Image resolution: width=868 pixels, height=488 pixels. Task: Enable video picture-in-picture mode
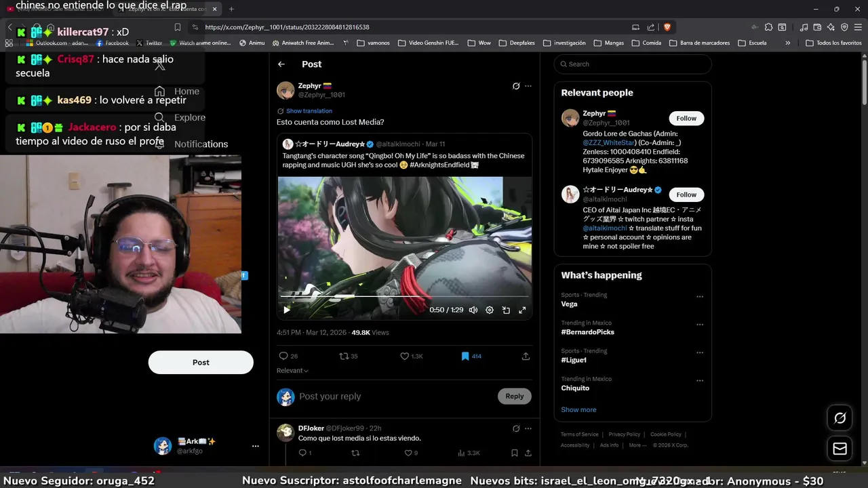[x=506, y=310]
